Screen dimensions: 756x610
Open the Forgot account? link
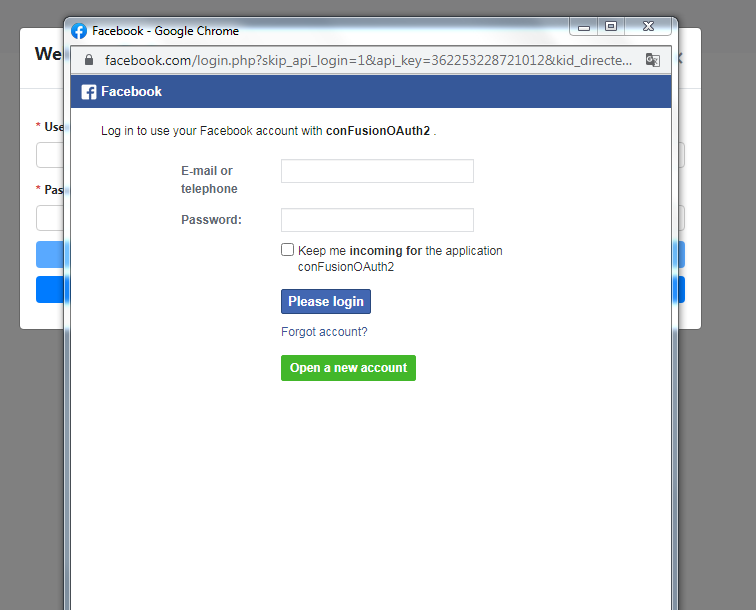point(324,332)
